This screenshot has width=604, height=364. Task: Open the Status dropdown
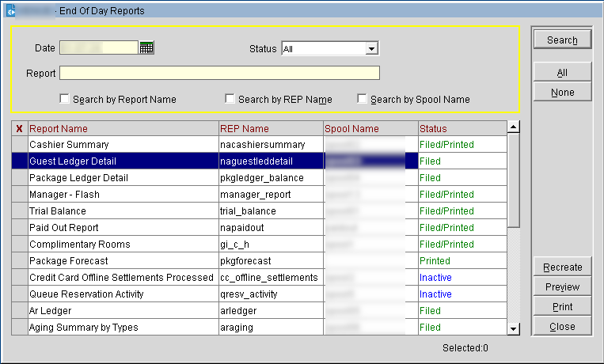(371, 49)
